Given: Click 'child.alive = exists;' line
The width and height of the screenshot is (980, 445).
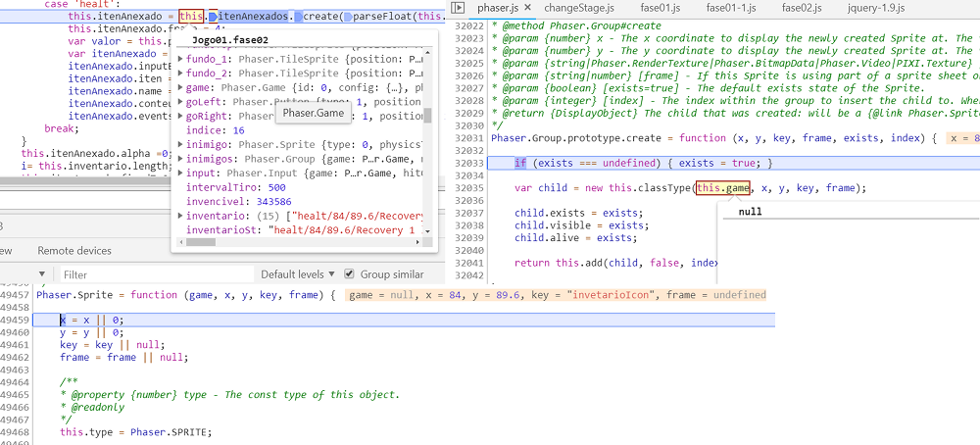Looking at the screenshot, I should click(x=575, y=238).
